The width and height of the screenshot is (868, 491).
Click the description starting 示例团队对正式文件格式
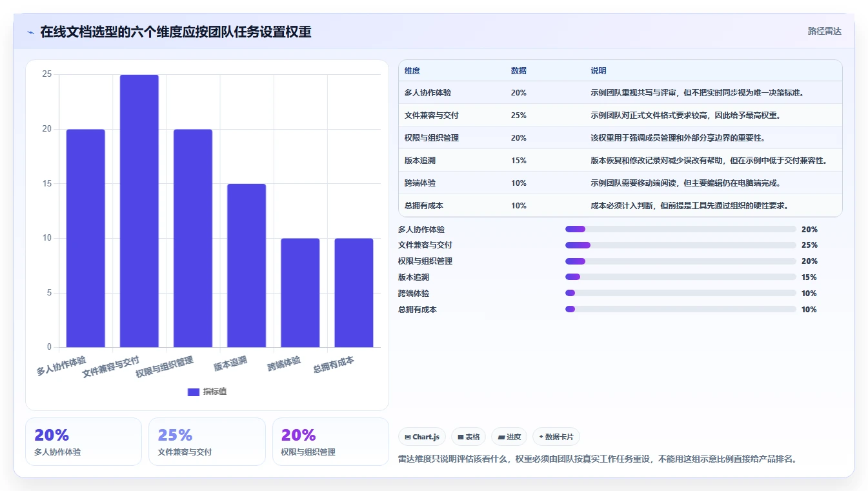[685, 115]
